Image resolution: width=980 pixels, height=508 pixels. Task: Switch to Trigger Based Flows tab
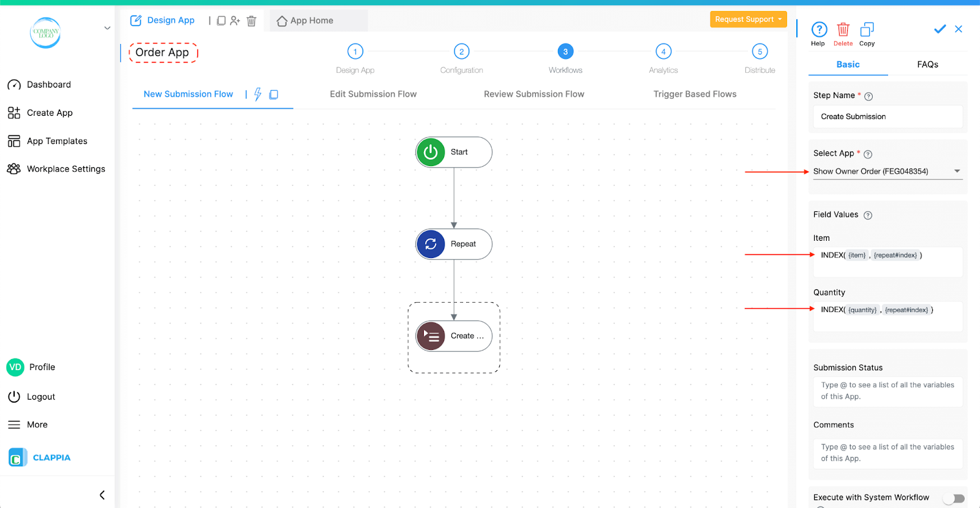695,94
